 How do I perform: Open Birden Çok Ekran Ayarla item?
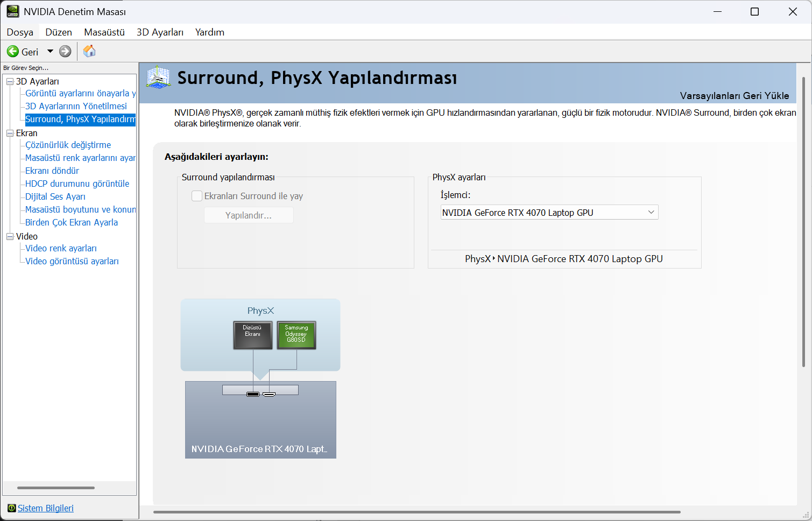pyautogui.click(x=72, y=222)
